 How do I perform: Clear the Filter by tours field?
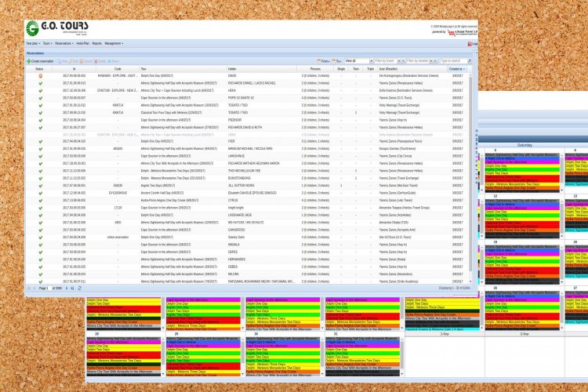[x=404, y=61]
